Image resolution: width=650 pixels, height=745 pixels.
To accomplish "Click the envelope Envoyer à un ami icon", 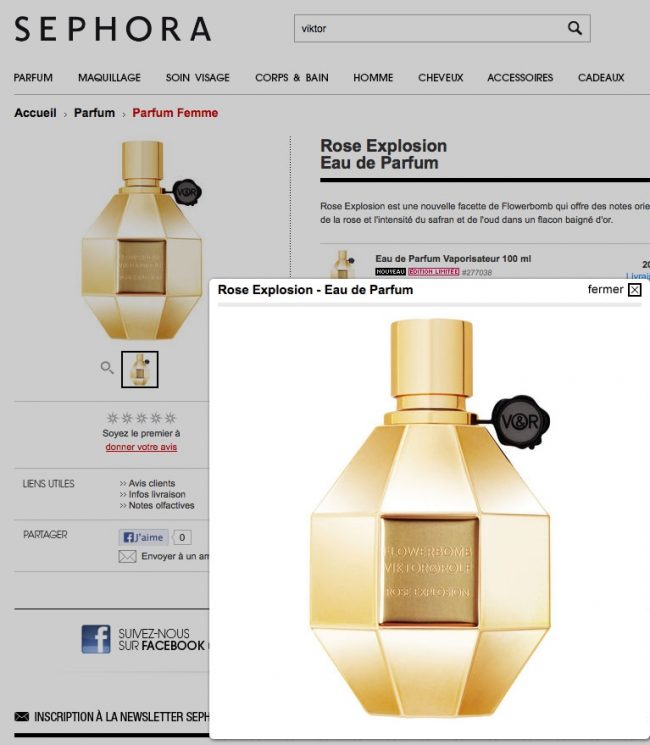I will (x=127, y=556).
